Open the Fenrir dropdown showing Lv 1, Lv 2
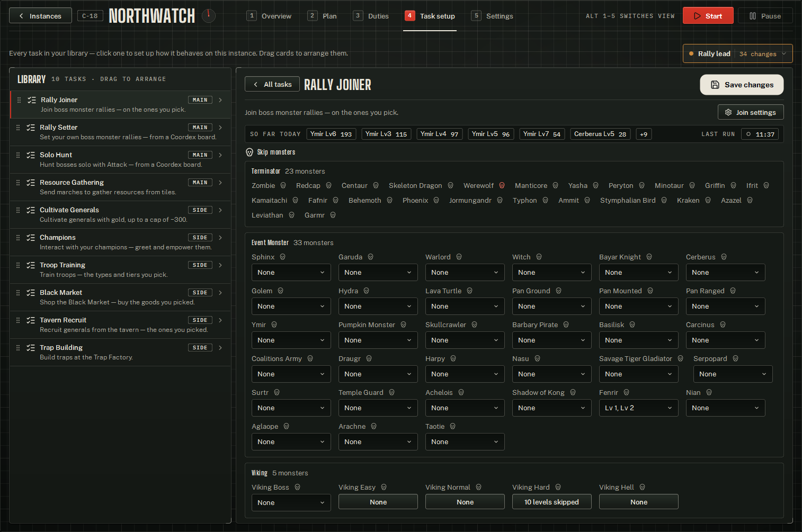The image size is (802, 532). [x=639, y=408]
